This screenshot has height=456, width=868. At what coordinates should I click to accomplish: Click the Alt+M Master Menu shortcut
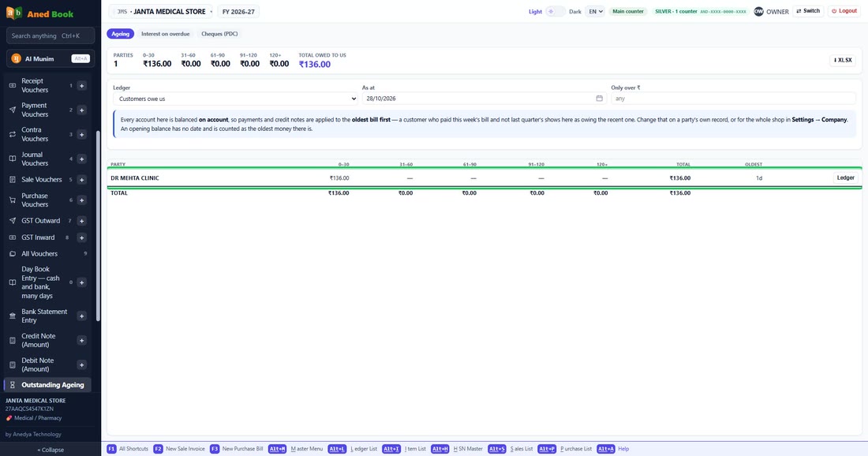(296, 449)
